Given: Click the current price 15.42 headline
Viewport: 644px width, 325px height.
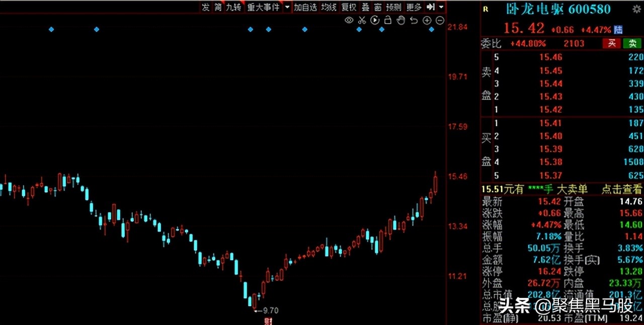Looking at the screenshot, I should 524,29.
